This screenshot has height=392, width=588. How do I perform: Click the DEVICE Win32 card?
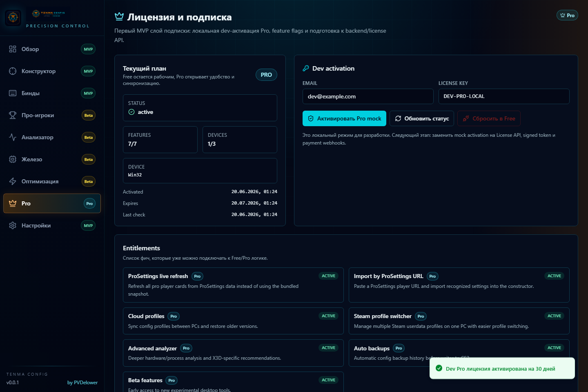tap(200, 171)
